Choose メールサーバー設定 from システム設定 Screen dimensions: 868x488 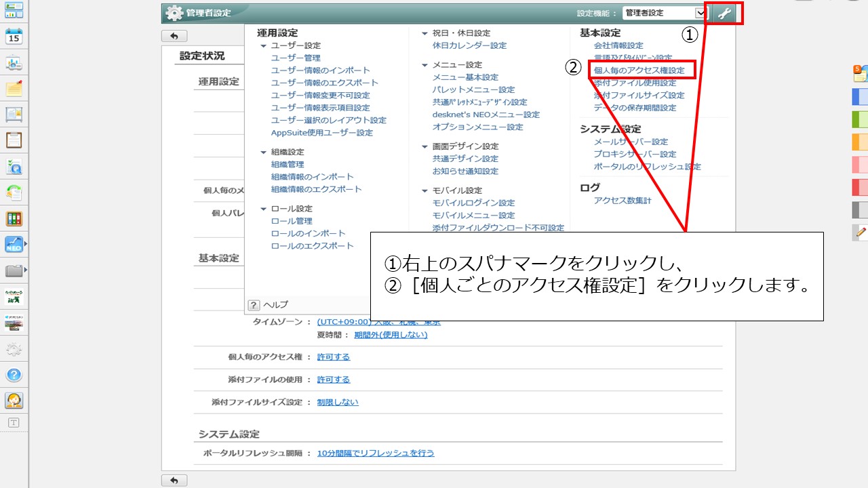pyautogui.click(x=631, y=142)
